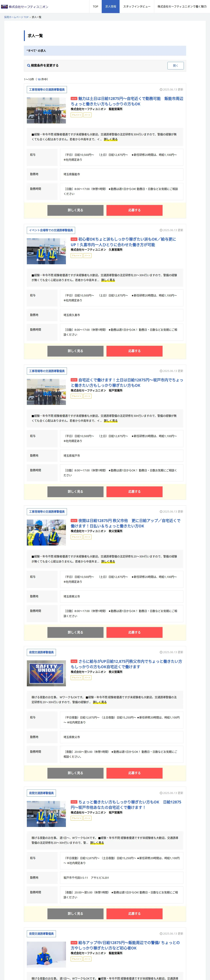Click red 応募する button for 飯能市 job
The width and height of the screenshot is (210, 980).
click(135, 210)
